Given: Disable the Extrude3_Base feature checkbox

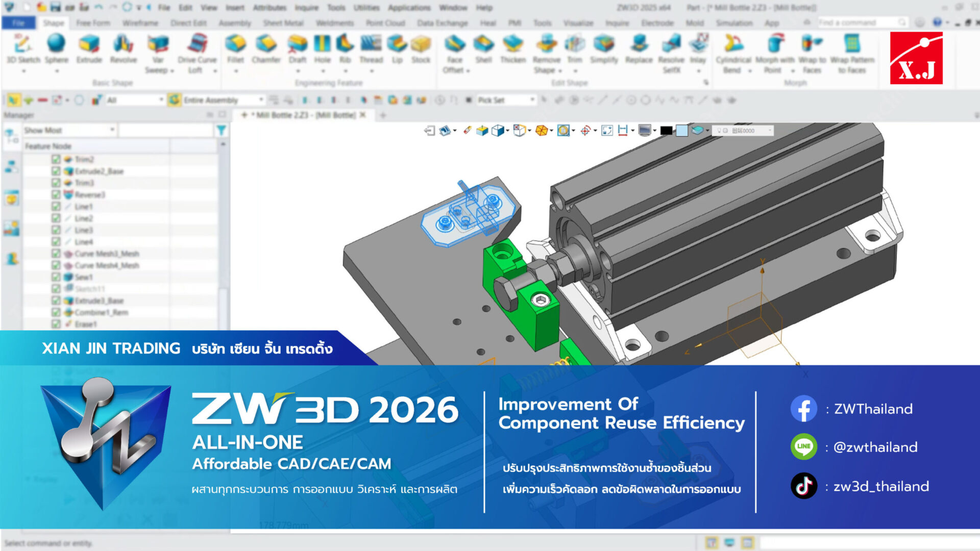Looking at the screenshot, I should tap(56, 301).
